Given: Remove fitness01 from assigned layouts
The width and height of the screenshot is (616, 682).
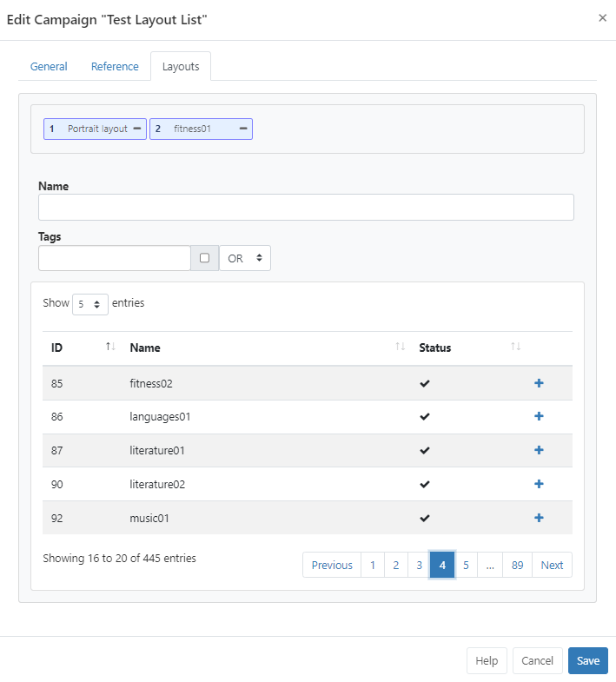Looking at the screenshot, I should coord(243,129).
